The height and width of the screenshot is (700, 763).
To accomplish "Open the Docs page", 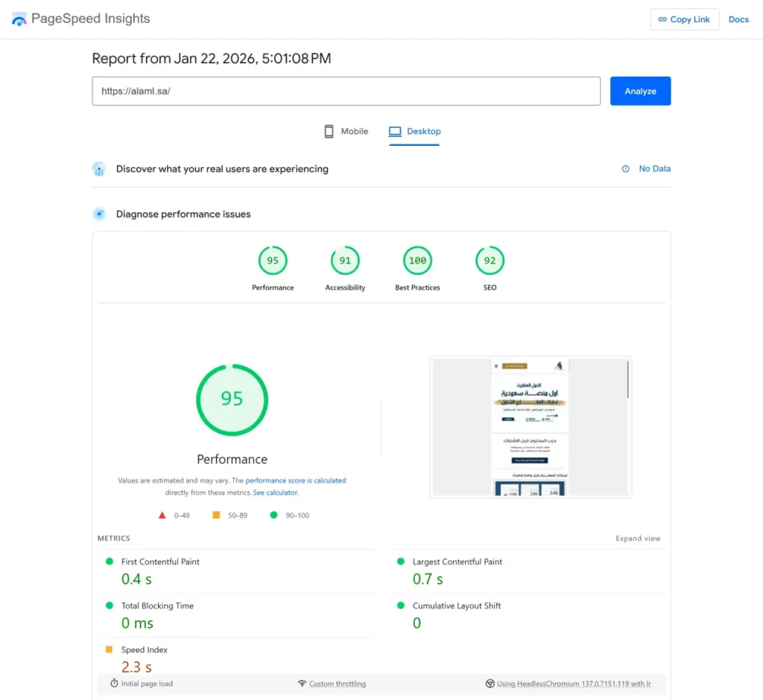I will 738,19.
